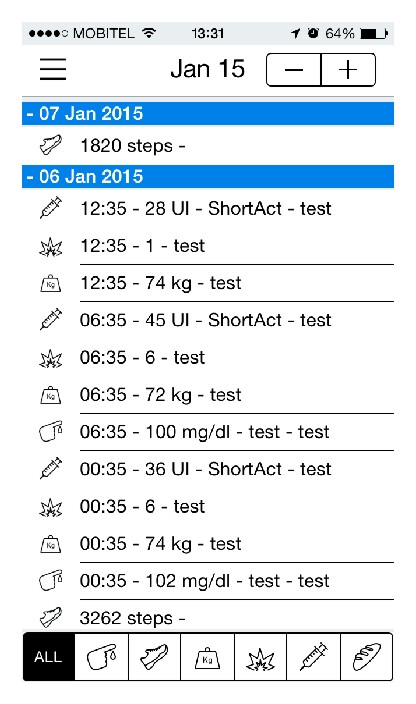The image size is (416, 704).
Task: Collapse the 07 Jan 2015 section
Action: (208, 114)
